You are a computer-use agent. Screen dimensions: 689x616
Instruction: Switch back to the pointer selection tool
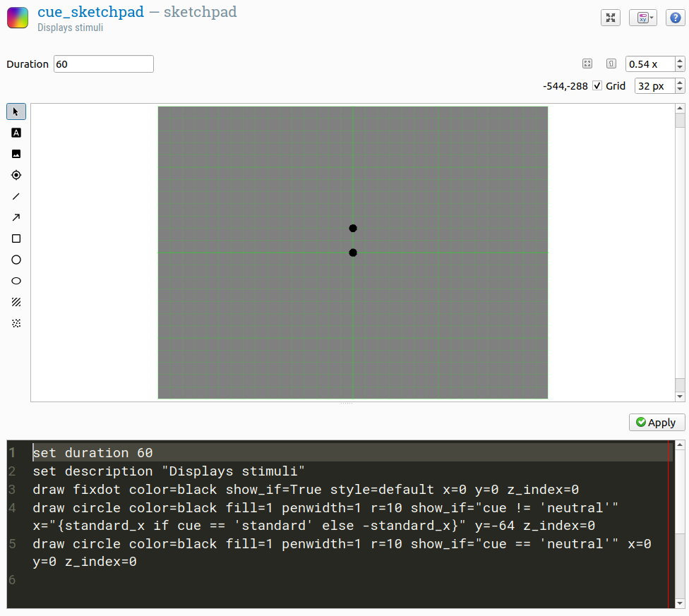pyautogui.click(x=16, y=111)
